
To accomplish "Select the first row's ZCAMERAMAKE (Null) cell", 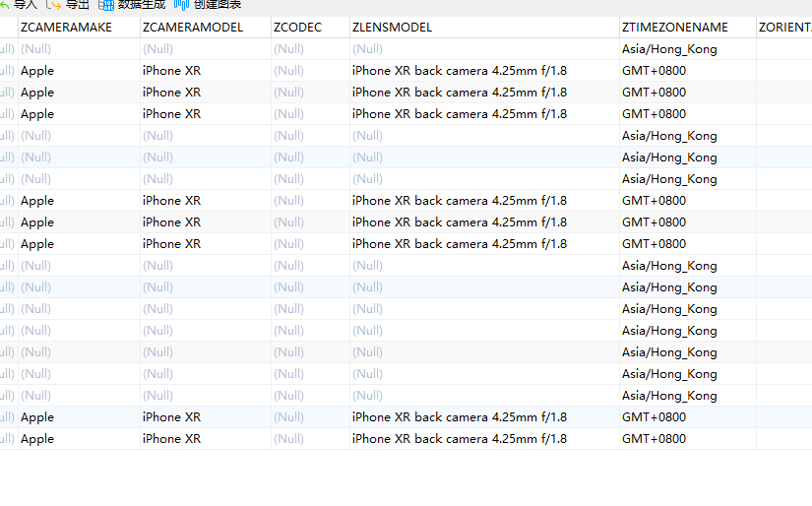I will coord(79,49).
